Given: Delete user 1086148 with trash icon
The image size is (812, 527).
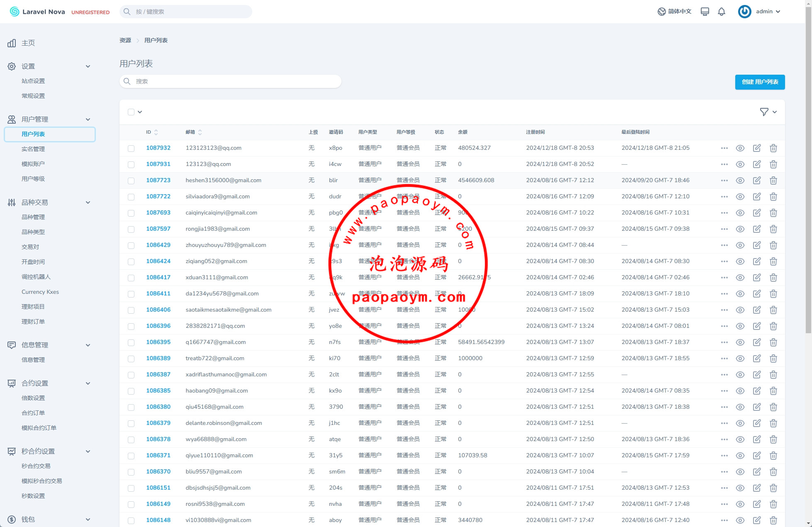Looking at the screenshot, I should coord(773,520).
